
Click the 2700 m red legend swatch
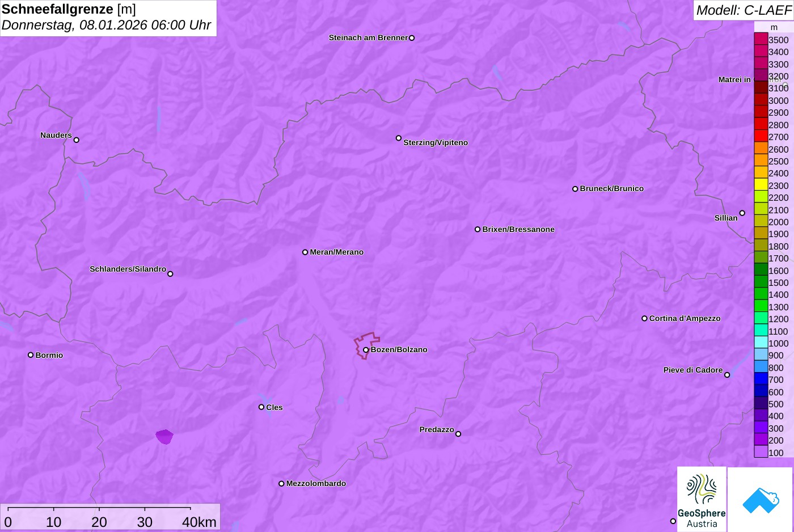pyautogui.click(x=761, y=136)
